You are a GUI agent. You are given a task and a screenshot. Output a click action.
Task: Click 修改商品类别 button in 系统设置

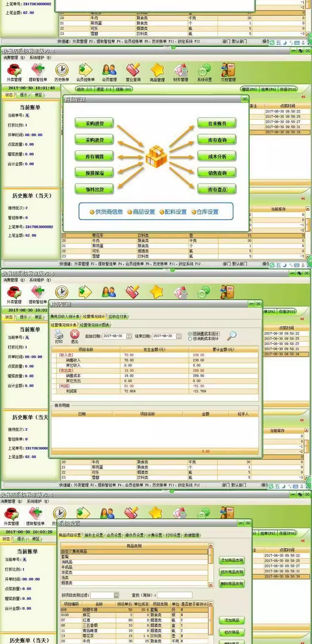(232, 572)
